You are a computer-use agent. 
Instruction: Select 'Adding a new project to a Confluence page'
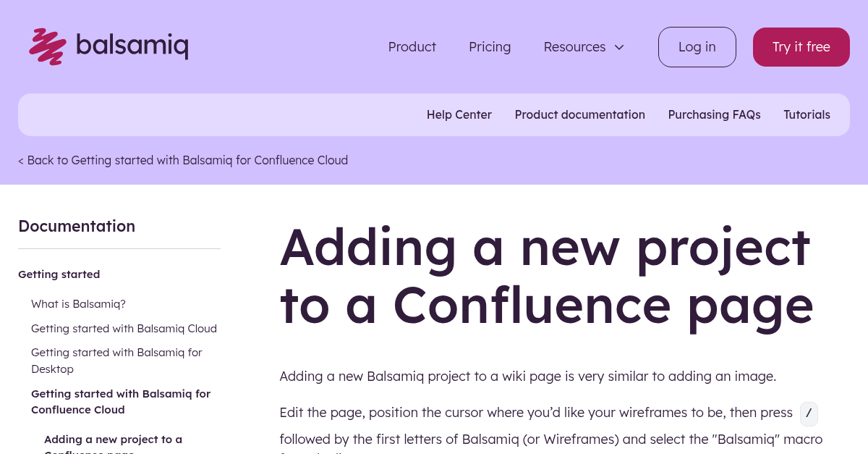(x=113, y=443)
